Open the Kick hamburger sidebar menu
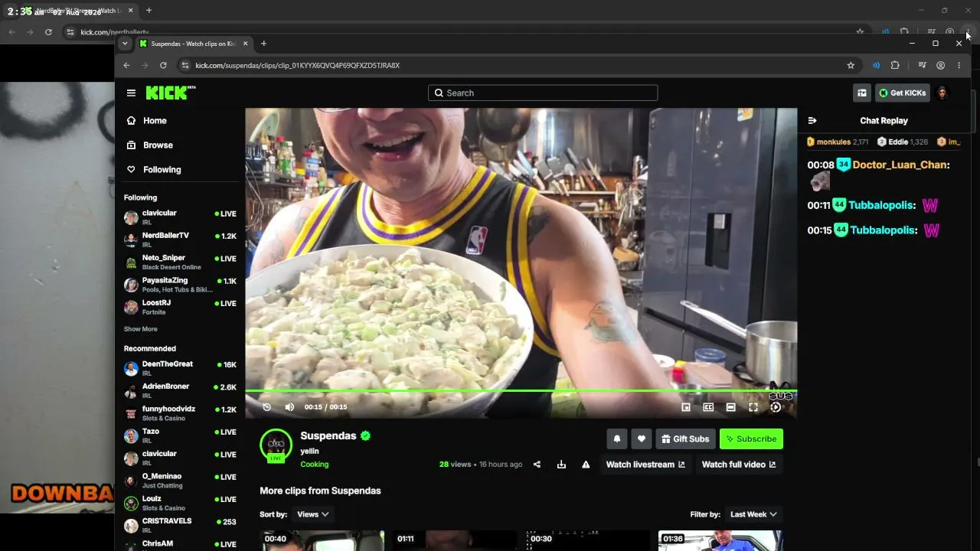 (x=131, y=93)
